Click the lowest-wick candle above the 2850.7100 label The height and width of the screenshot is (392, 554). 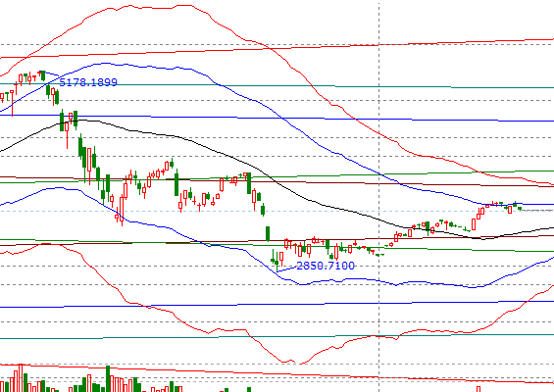click(x=277, y=262)
